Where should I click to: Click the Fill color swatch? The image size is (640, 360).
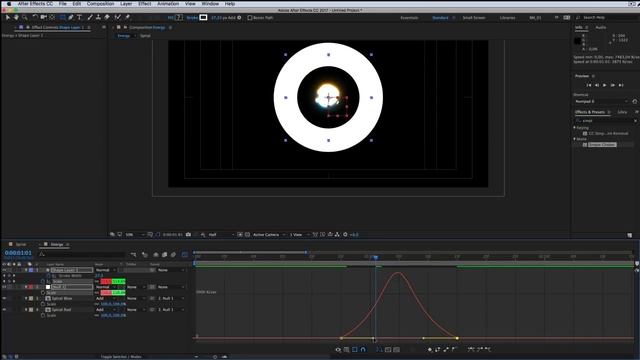[178, 18]
